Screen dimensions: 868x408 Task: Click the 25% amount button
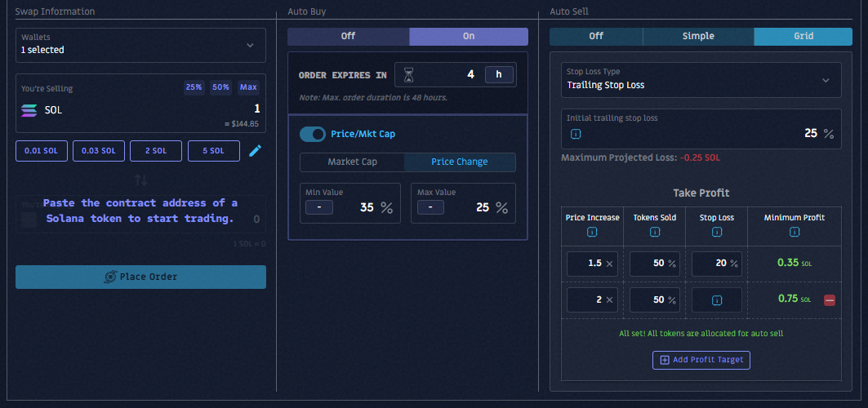[x=194, y=88]
